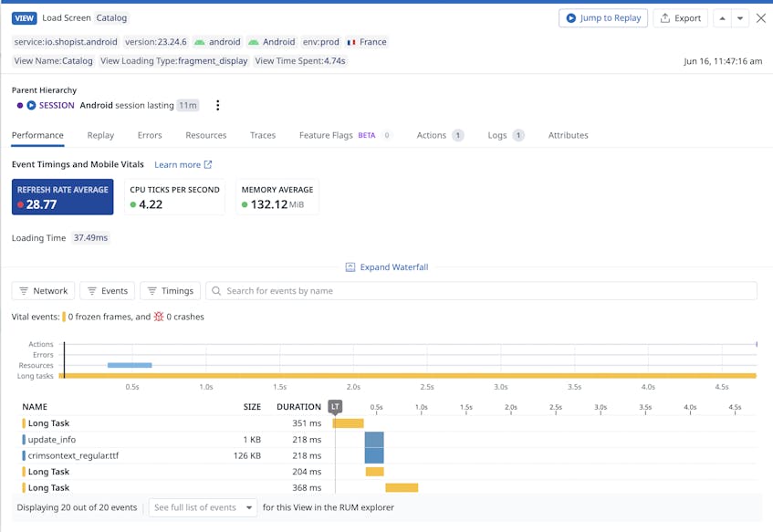Open the Timings filter
The height and width of the screenshot is (532, 773).
170,291
